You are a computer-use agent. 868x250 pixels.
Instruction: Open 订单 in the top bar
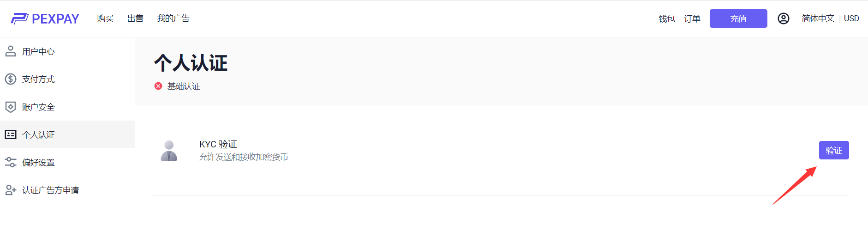click(x=692, y=18)
